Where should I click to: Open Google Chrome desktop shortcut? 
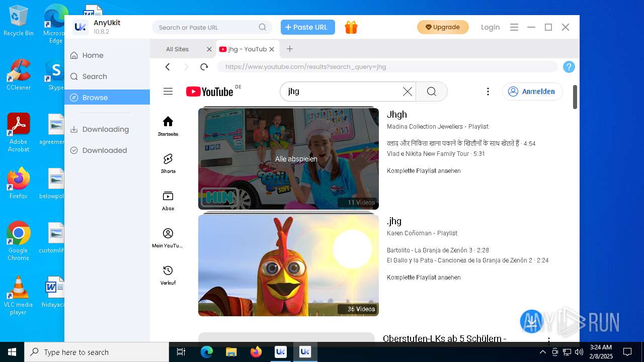[x=19, y=241]
